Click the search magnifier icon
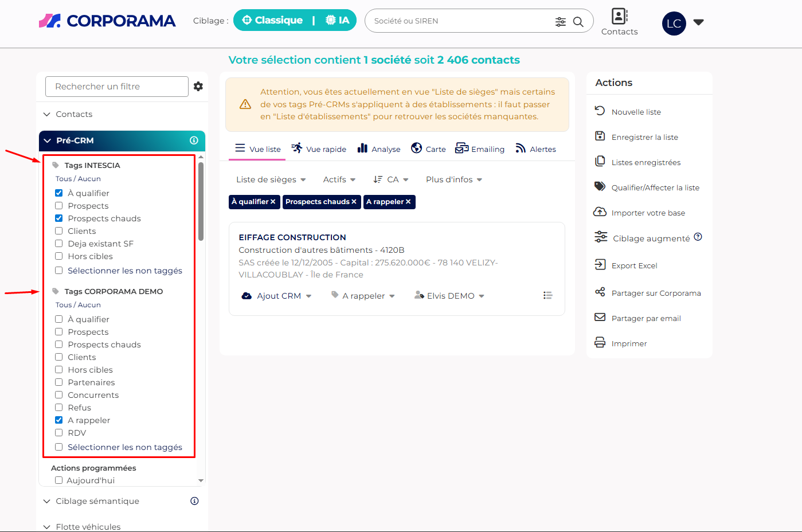802x532 pixels. tap(578, 22)
